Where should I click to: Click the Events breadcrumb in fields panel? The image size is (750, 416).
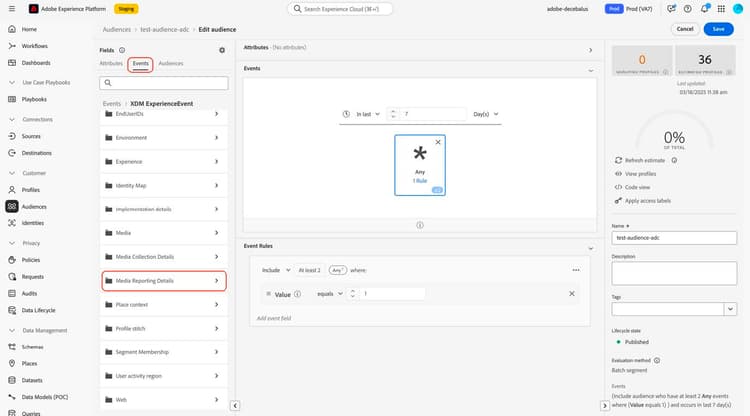[x=111, y=104]
